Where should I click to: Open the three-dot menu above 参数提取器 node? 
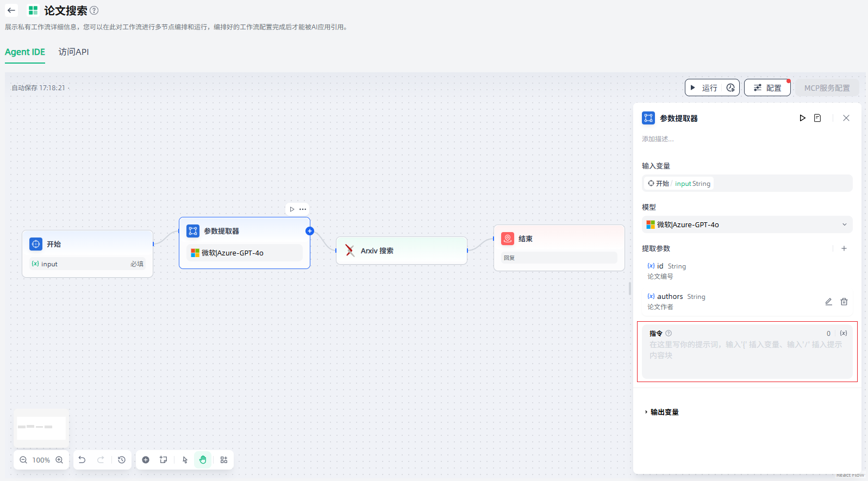pyautogui.click(x=303, y=209)
